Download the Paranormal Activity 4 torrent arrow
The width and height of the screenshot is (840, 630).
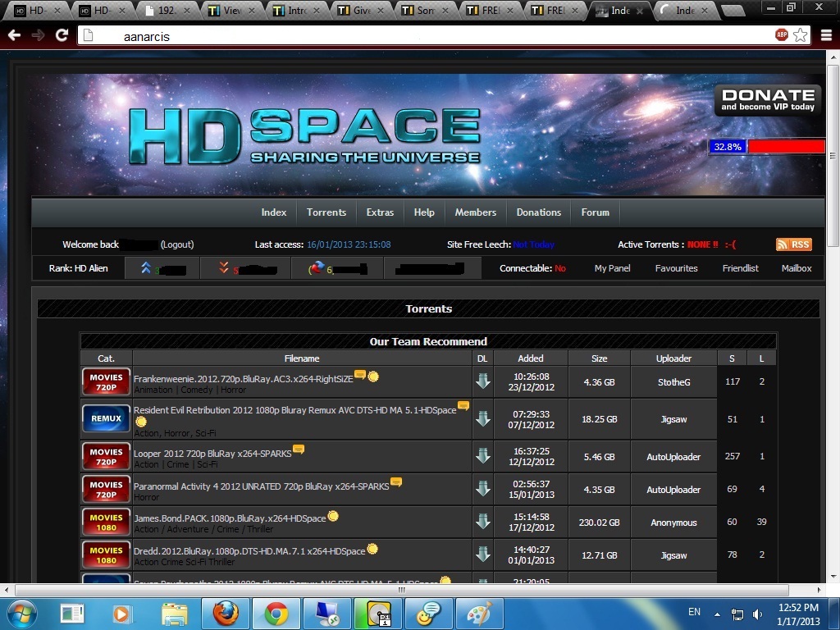coord(483,489)
